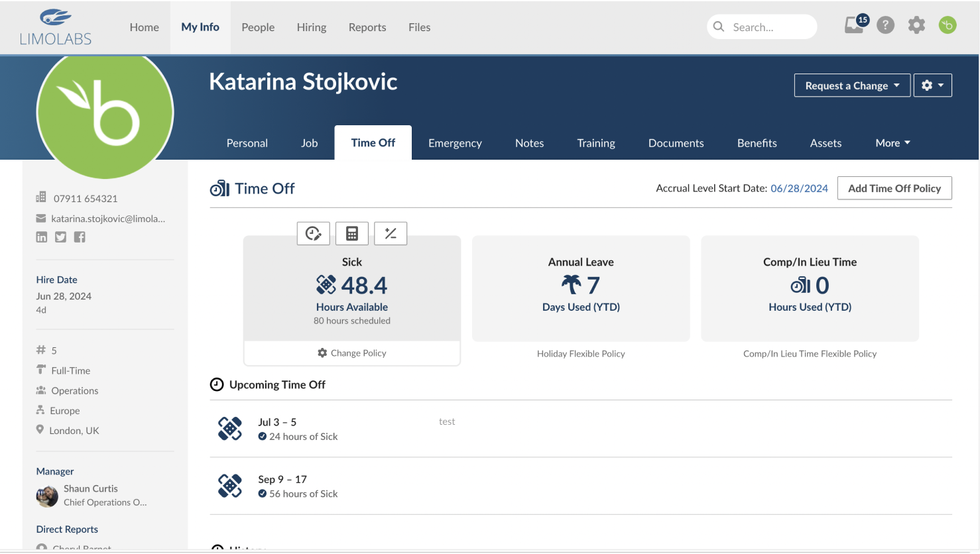Click the accrual start date 06/28/2024 link
This screenshot has width=980, height=554.
[799, 188]
